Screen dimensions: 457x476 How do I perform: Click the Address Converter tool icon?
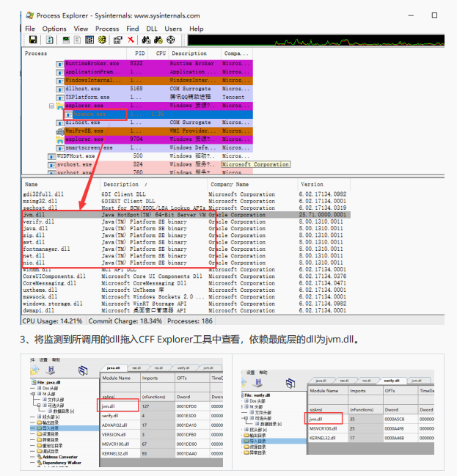(39, 457)
